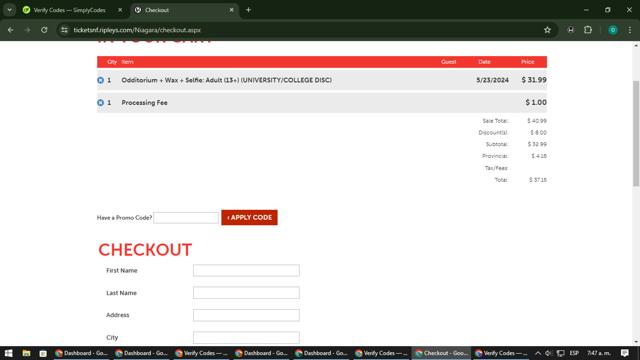Open the Checkout Chrome taskbar window

click(442, 353)
